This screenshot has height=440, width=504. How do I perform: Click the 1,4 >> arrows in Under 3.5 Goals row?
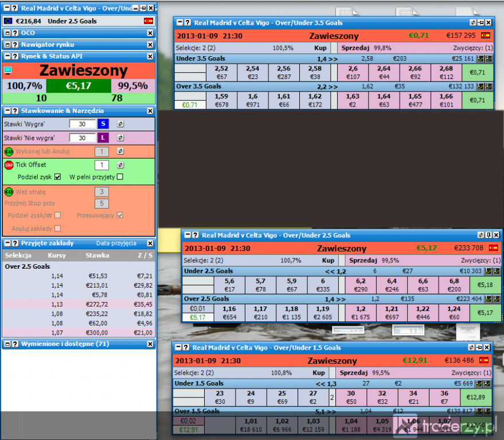327,59
